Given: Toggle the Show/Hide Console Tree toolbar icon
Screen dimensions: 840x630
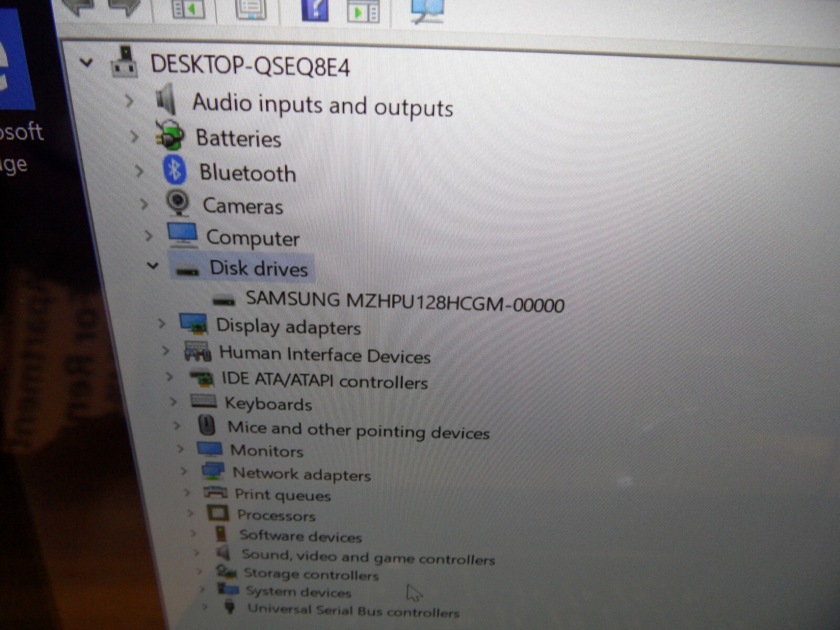Looking at the screenshot, I should click(x=188, y=9).
